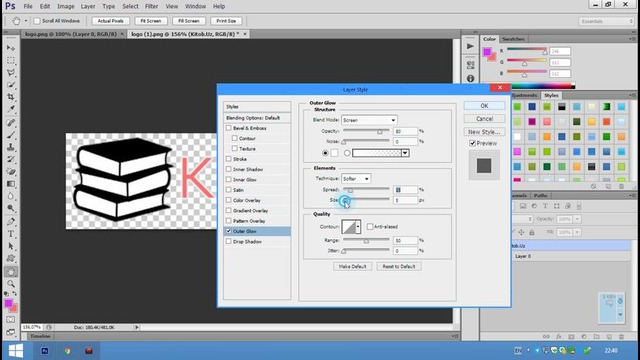
Task: Select the Clone Stamp tool
Action: (11, 147)
